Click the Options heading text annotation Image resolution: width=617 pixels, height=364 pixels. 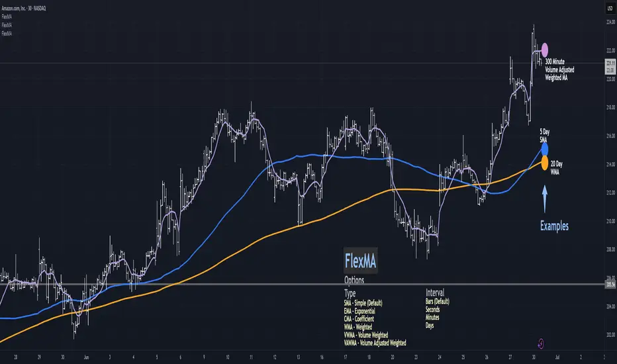[354, 280]
